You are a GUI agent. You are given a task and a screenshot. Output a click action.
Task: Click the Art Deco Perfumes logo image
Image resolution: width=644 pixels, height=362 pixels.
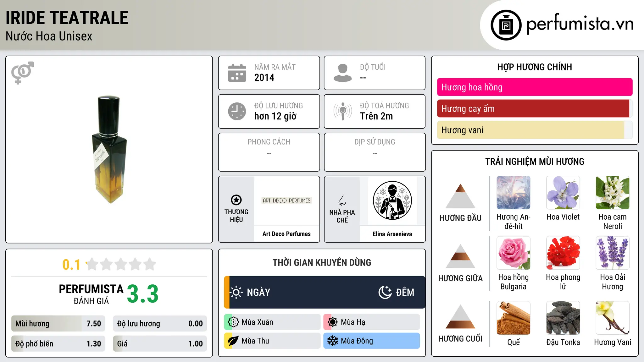(286, 200)
